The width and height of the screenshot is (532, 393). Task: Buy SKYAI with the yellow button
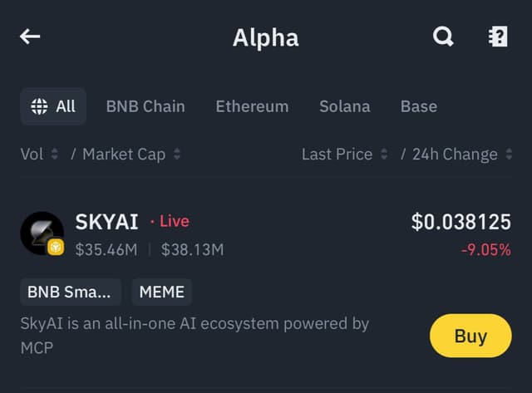tap(470, 336)
